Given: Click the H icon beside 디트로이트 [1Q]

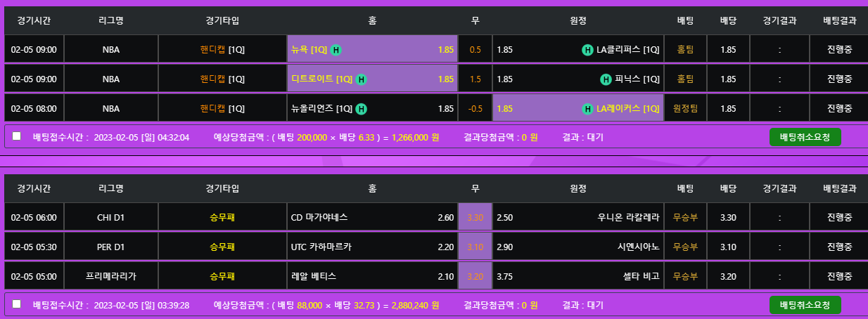Looking at the screenshot, I should 361,79.
